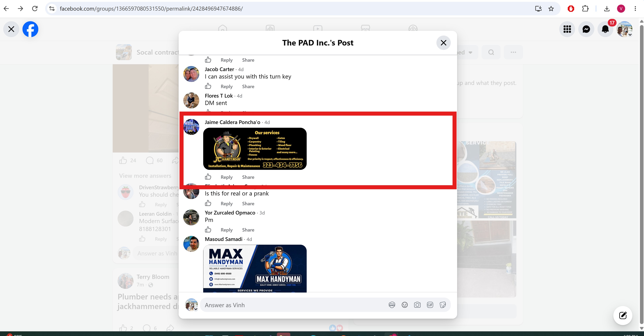644x336 pixels.
Task: Share Jacob Carter's comment
Action: point(248,86)
